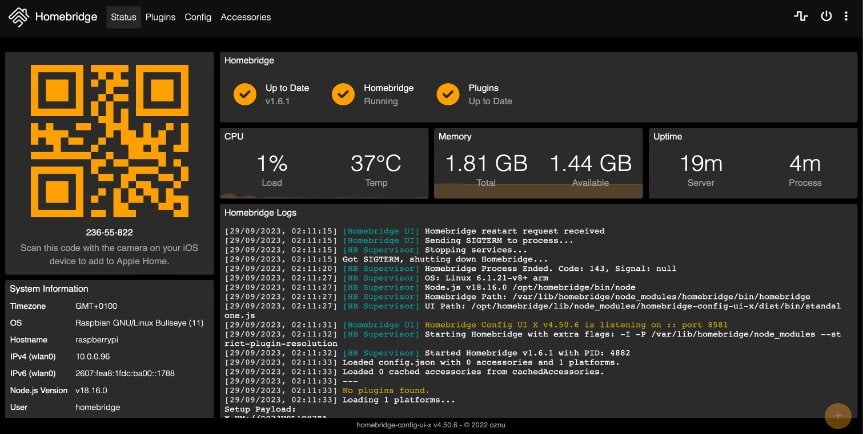Viewport: 864px width, 434px height.
Task: Click the 19m server uptime value
Action: click(700, 164)
